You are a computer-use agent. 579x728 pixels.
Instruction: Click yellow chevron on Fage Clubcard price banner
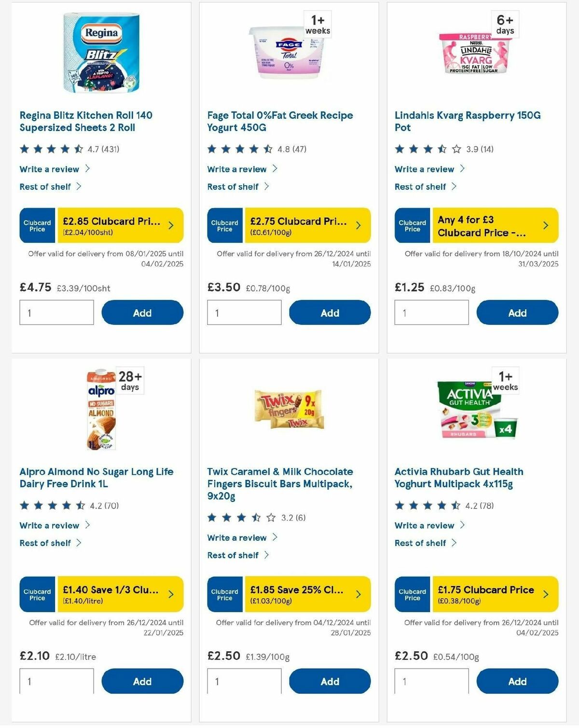tap(358, 225)
